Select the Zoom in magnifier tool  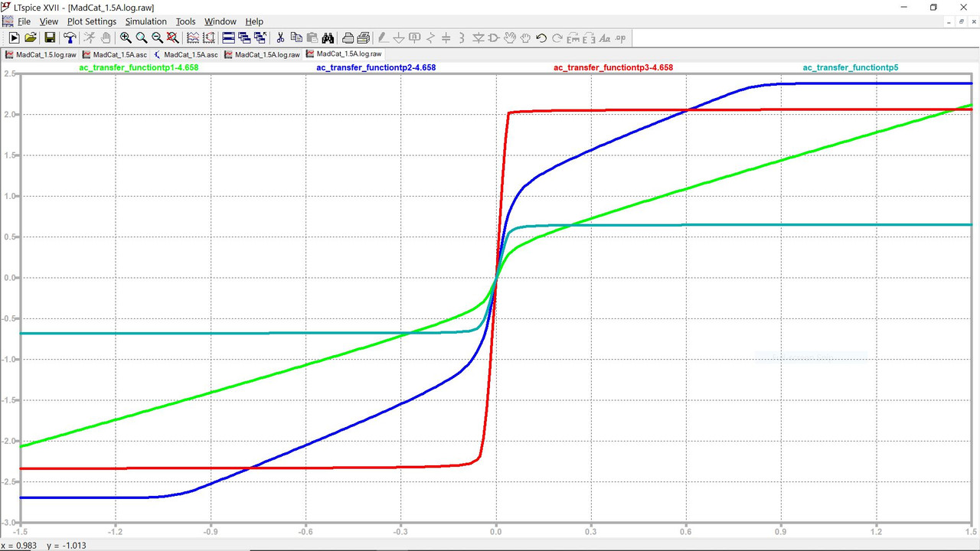click(125, 37)
